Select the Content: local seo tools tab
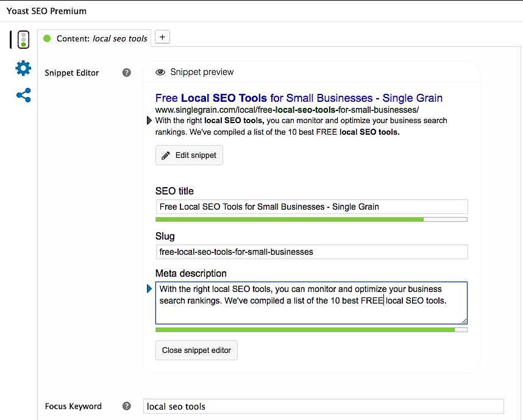 tap(94, 38)
